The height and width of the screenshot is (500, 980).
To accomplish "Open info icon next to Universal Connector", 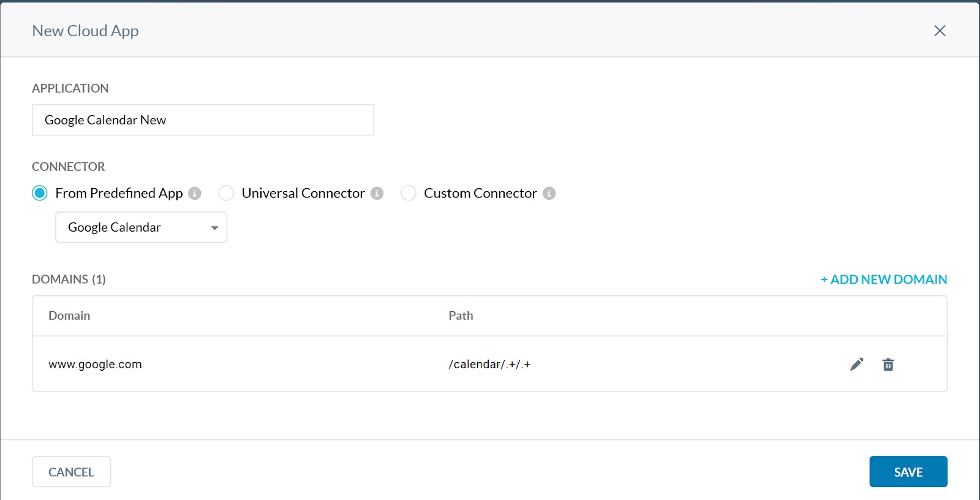I will 377,193.
